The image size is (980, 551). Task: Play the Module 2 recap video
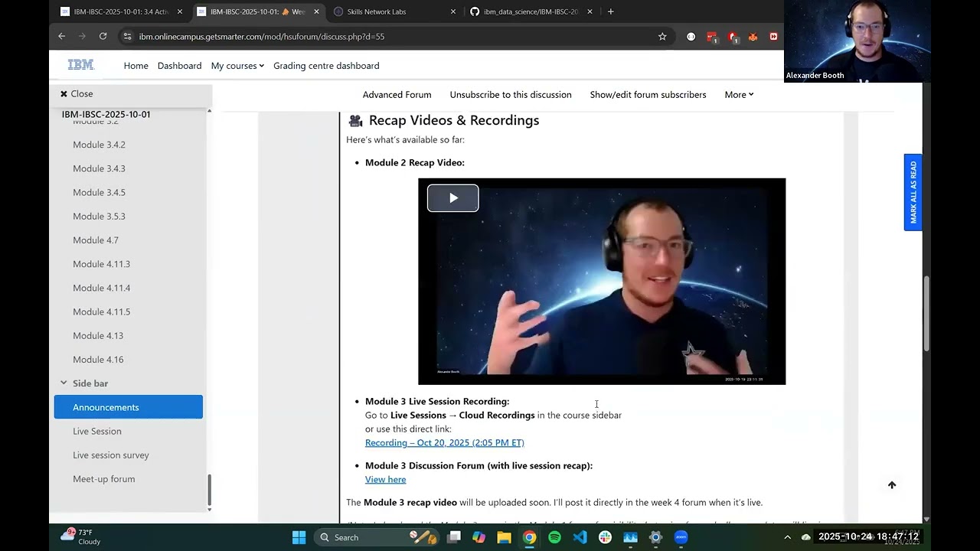click(x=452, y=198)
